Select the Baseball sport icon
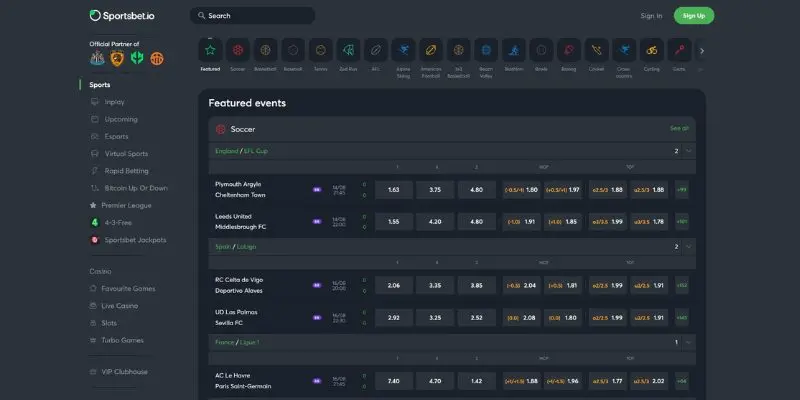This screenshot has width=800, height=400. pyautogui.click(x=293, y=50)
